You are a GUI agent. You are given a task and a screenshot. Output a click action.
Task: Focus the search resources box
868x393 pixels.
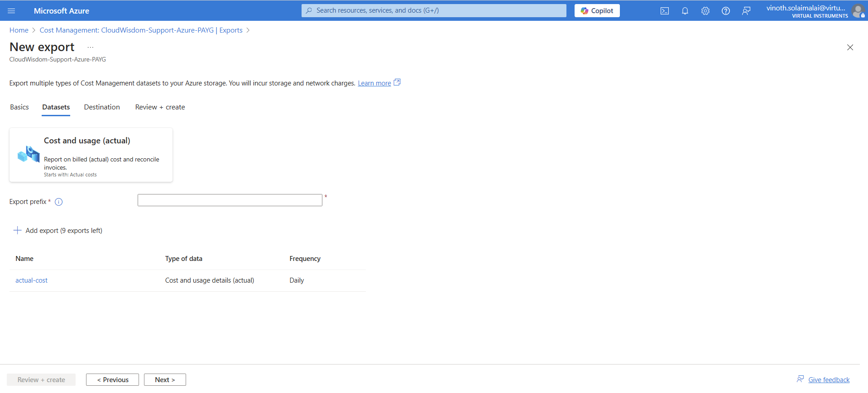coord(434,10)
